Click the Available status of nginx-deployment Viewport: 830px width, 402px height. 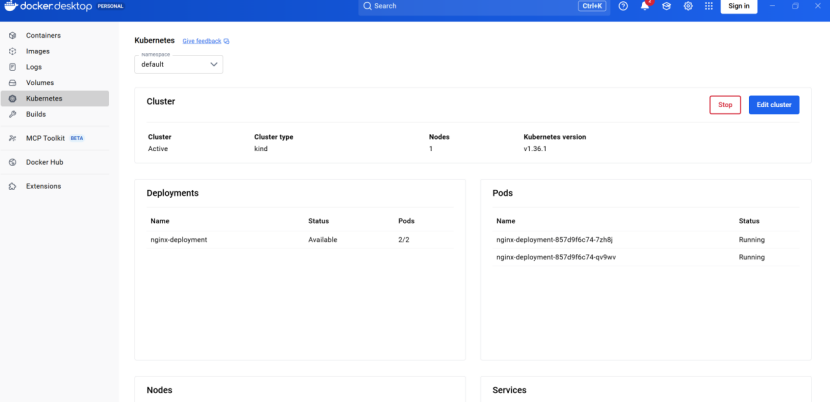pos(322,240)
